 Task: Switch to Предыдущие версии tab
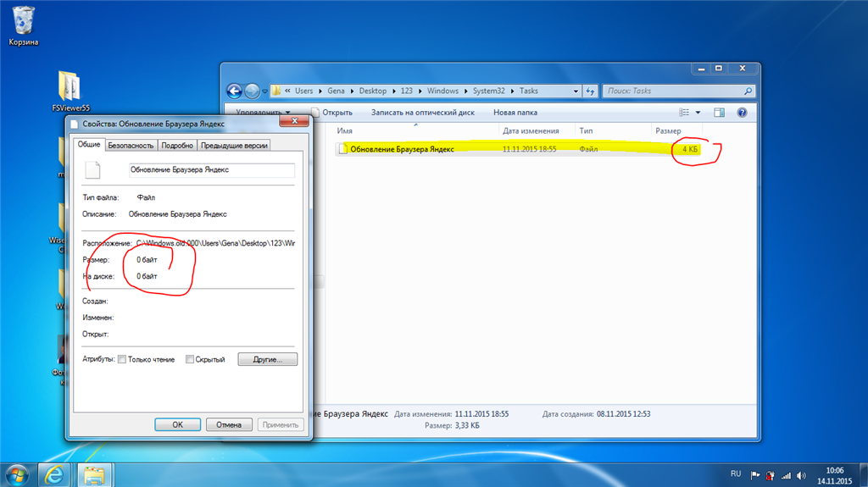point(234,146)
